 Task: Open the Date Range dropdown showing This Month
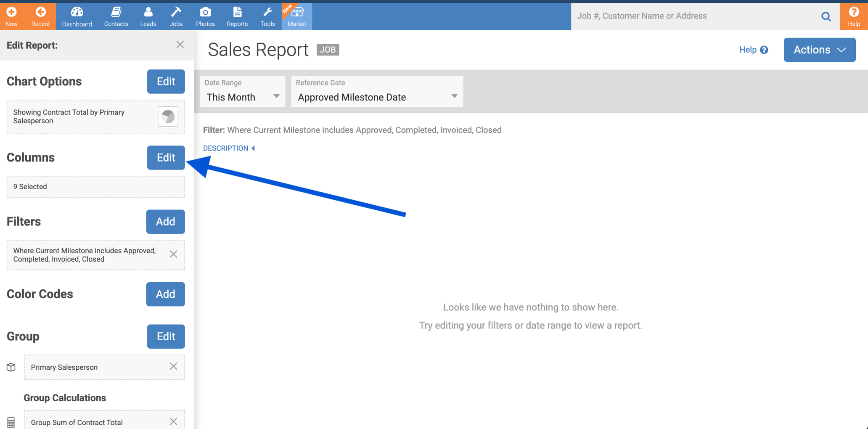click(242, 97)
